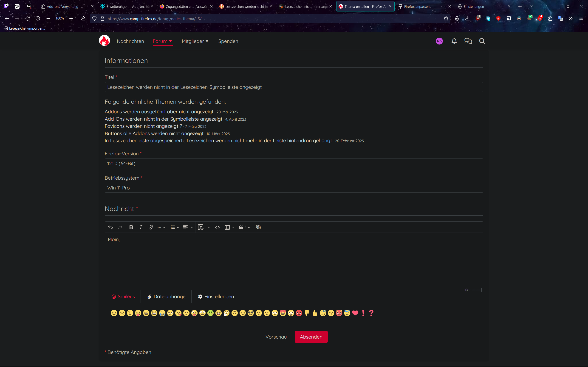This screenshot has width=588, height=367.
Task: Toggle bold formatting in the editor
Action: (x=131, y=227)
